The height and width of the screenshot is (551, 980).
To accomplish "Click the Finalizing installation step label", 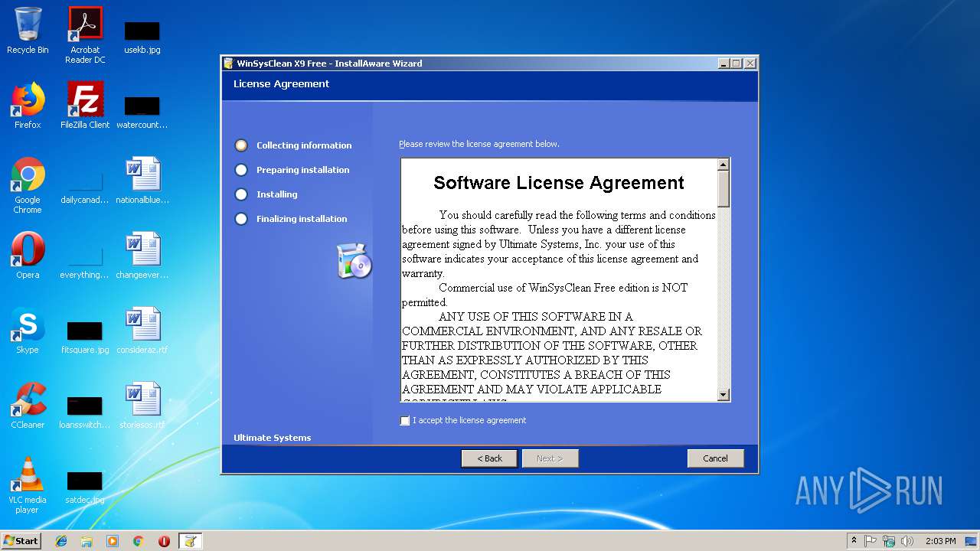I will (x=302, y=219).
